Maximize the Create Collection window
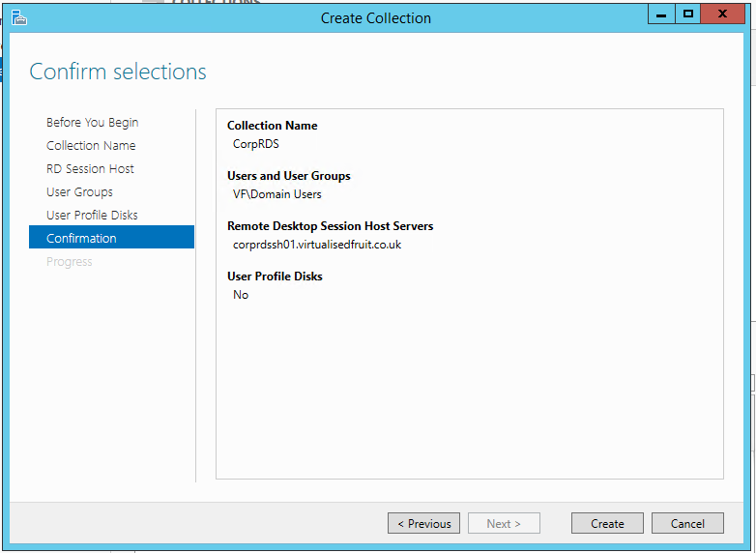The image size is (756, 553). click(x=687, y=15)
